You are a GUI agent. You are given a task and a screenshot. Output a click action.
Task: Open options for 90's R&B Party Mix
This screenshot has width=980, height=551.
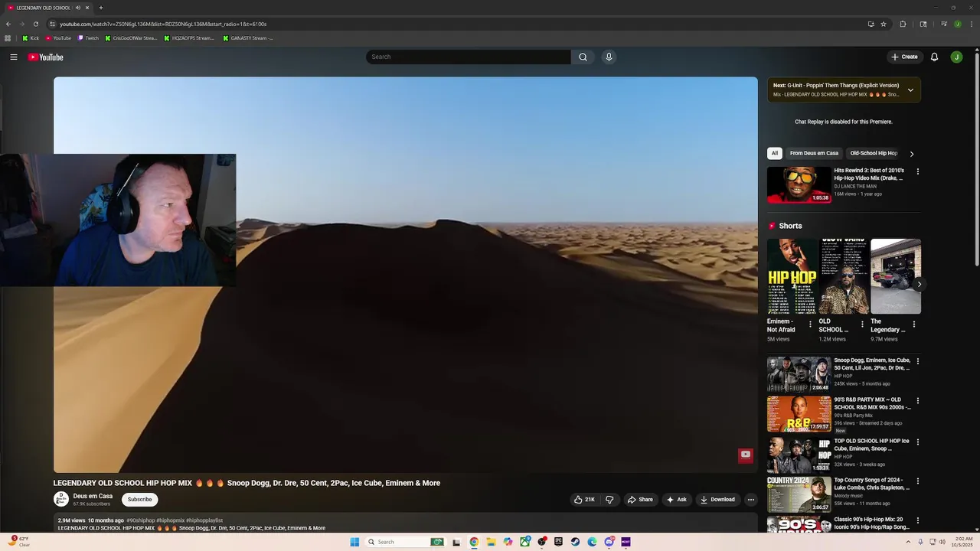pyautogui.click(x=918, y=400)
